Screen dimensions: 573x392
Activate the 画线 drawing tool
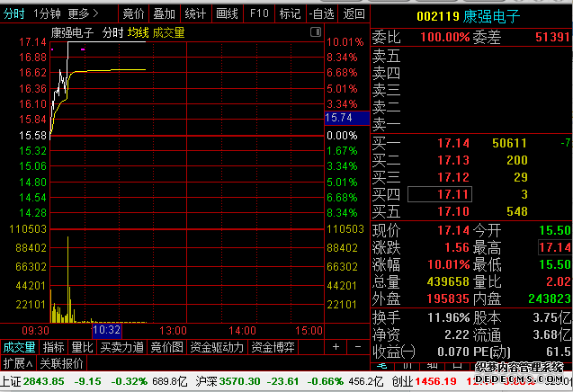(x=227, y=13)
